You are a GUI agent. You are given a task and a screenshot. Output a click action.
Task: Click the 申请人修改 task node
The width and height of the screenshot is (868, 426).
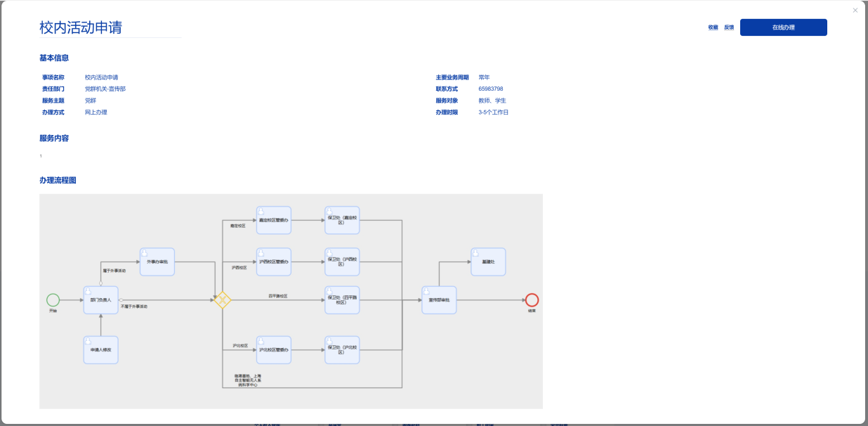coord(100,349)
